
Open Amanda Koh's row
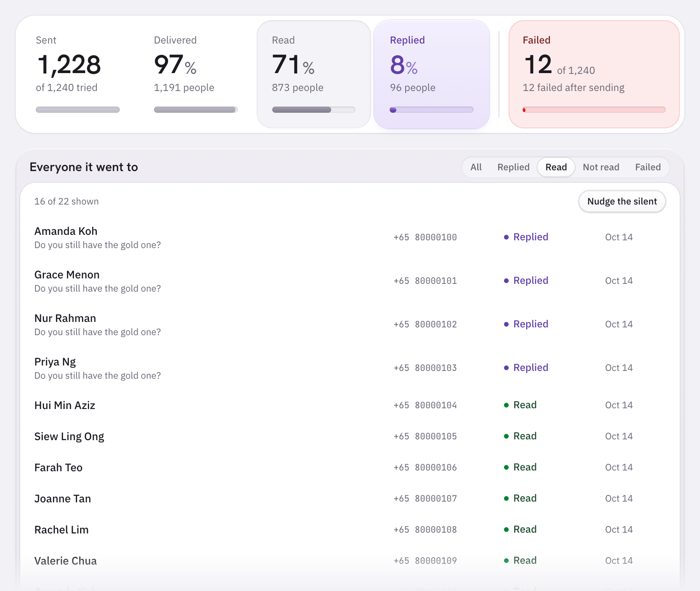coord(350,237)
